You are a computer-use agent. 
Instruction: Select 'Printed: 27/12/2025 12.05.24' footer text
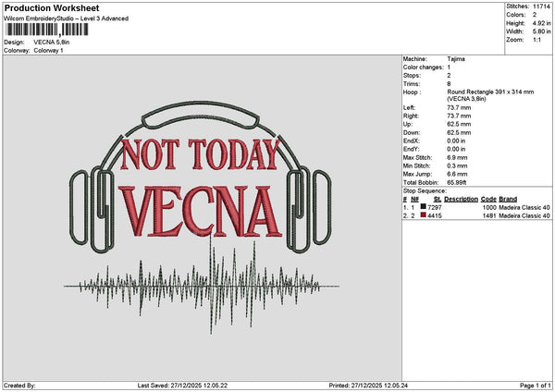368,386
